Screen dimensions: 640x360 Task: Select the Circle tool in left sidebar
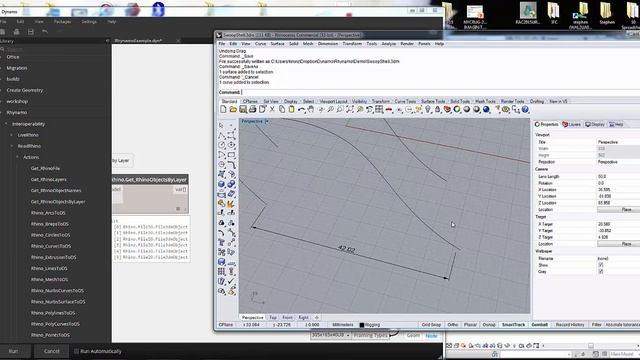[x=222, y=145]
